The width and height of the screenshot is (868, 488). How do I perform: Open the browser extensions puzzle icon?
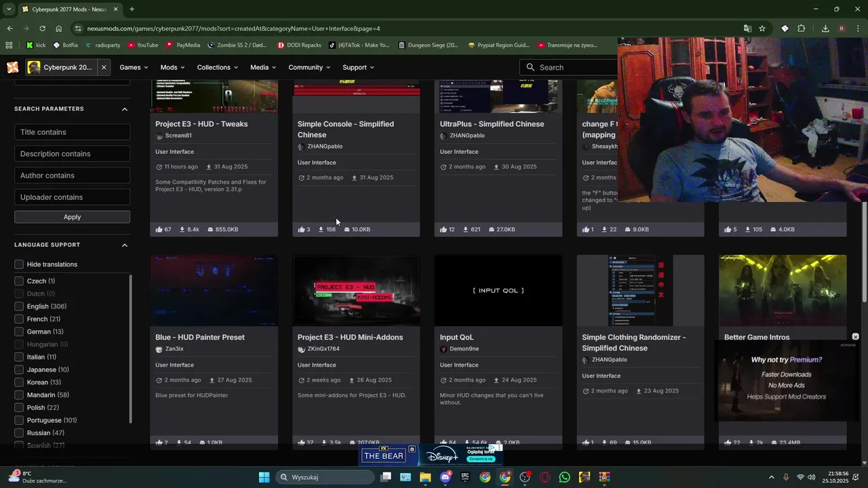pyautogui.click(x=801, y=28)
